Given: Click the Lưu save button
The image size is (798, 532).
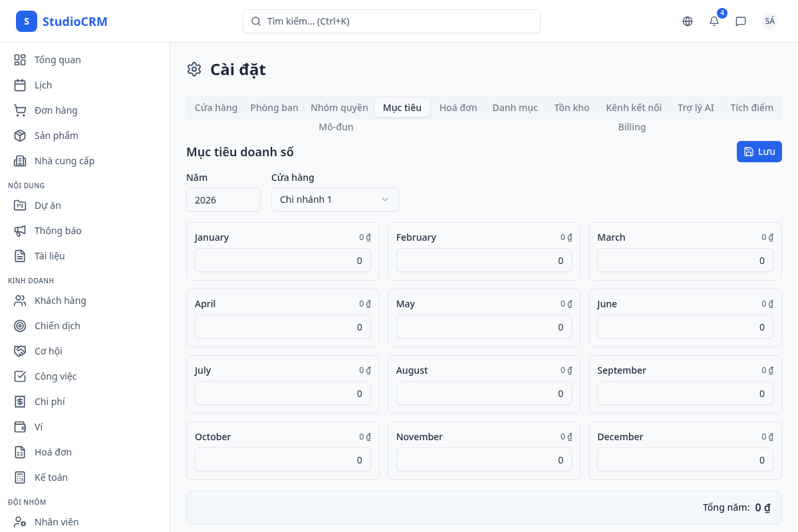Looking at the screenshot, I should (759, 152).
